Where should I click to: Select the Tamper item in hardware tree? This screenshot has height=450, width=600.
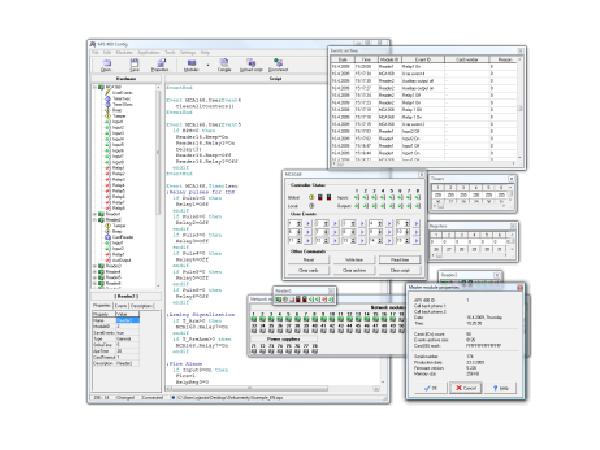117,116
